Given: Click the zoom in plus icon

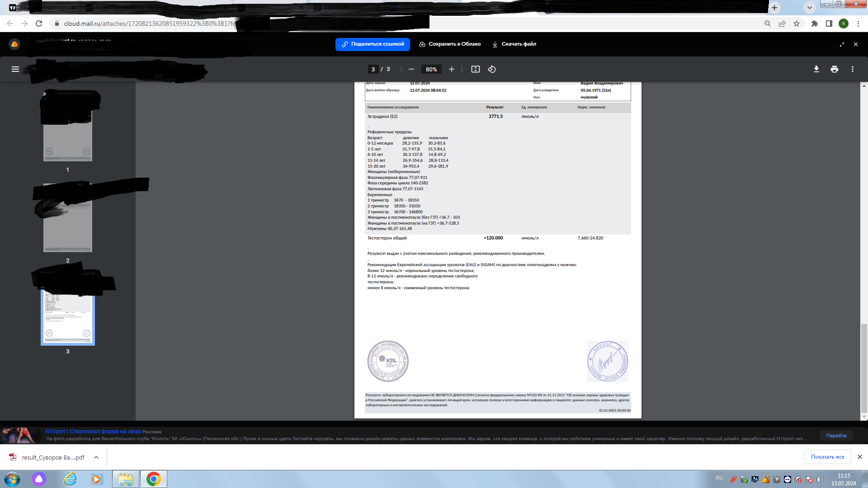Looking at the screenshot, I should [x=451, y=69].
